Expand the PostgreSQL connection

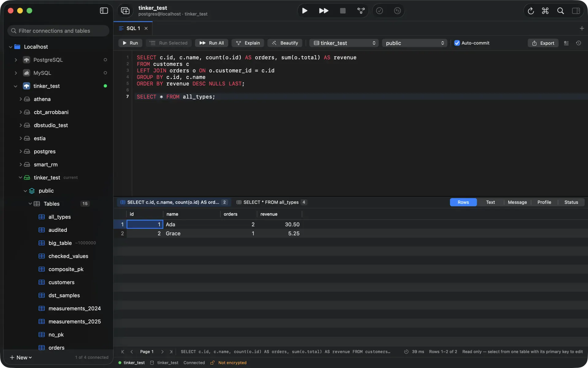16,60
